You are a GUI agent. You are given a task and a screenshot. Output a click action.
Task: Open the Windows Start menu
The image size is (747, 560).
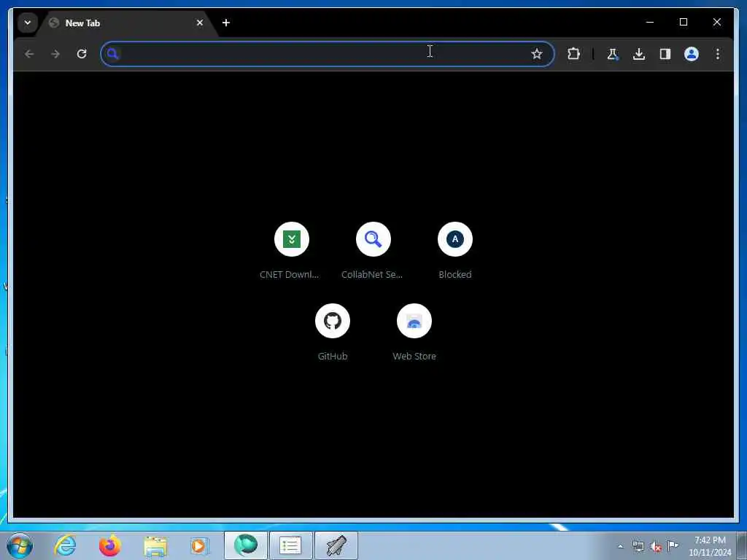click(20, 545)
